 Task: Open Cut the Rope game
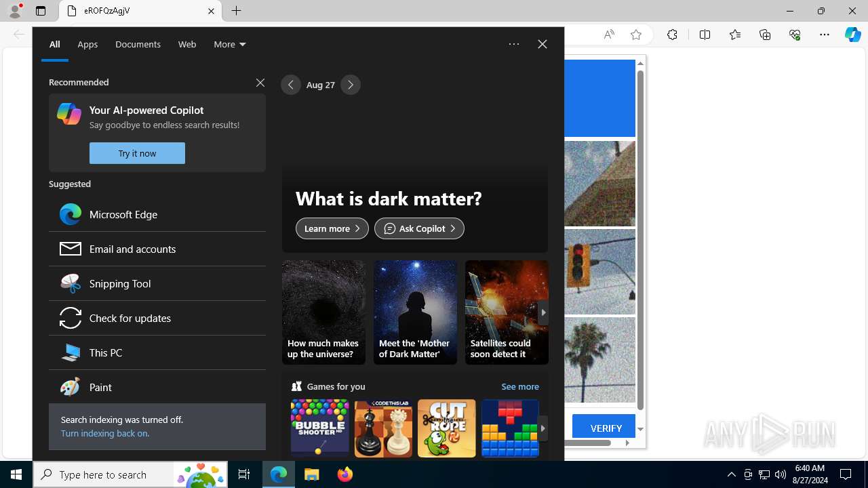pos(447,428)
